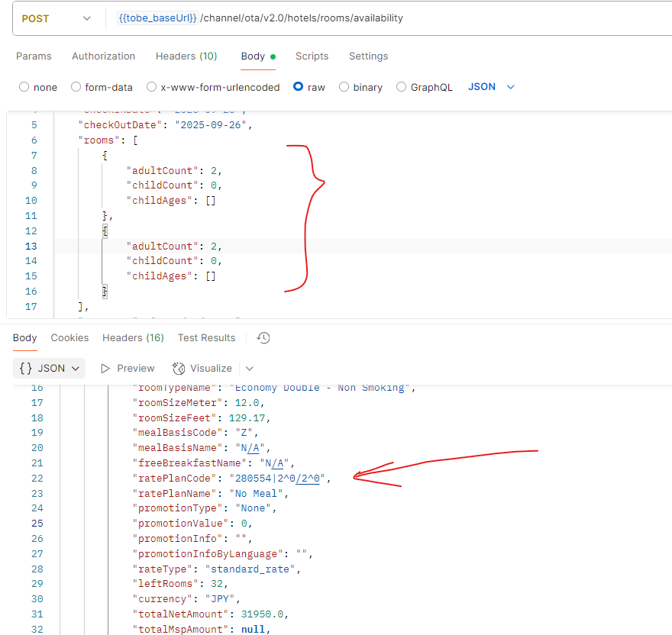The height and width of the screenshot is (635, 672).
Task: Switch to the Params tab
Action: click(x=34, y=56)
